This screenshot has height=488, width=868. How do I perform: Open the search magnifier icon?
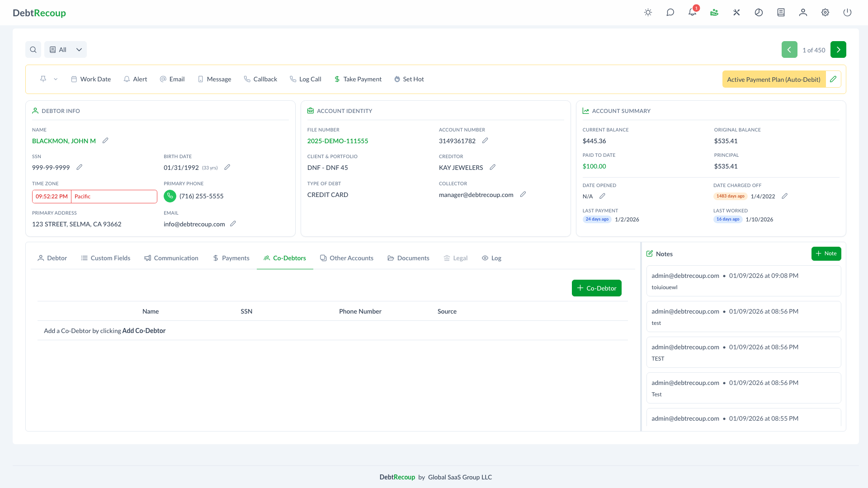pyautogui.click(x=33, y=49)
